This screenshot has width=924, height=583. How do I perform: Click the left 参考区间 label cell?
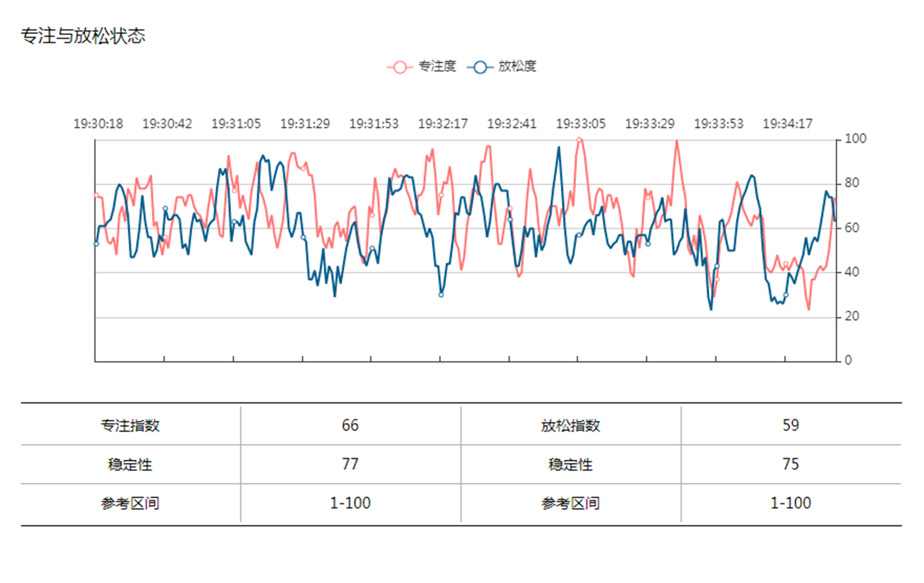[130, 504]
